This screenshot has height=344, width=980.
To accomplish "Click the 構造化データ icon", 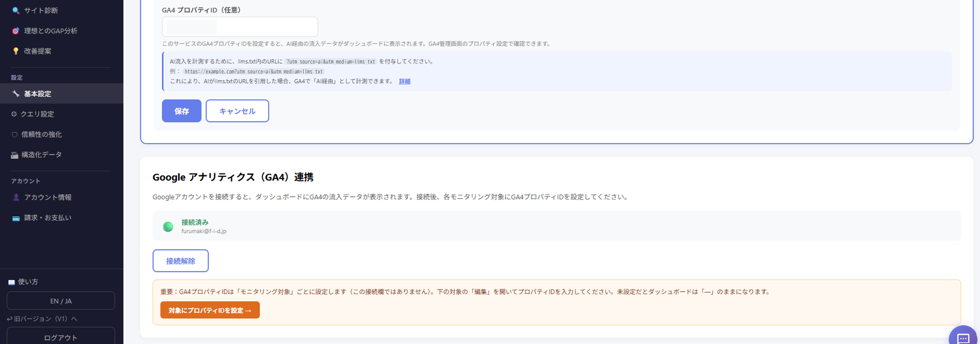I will 15,155.
